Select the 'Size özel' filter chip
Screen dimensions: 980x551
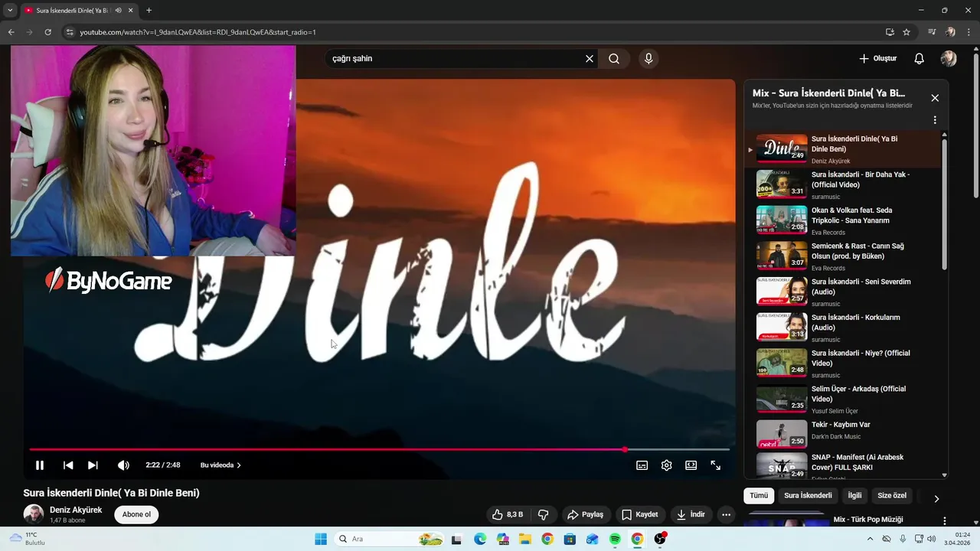click(892, 496)
